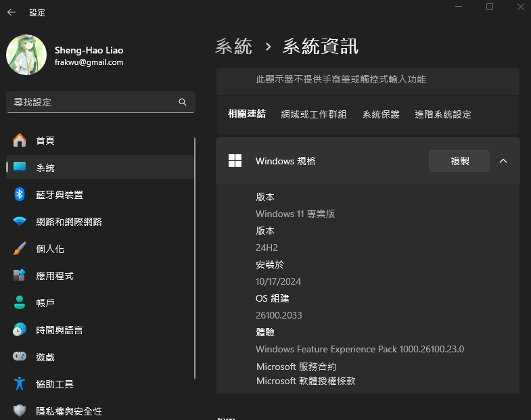The width and height of the screenshot is (531, 420).
Task: Select 隱私權與安全性 in the sidebar
Action: pos(101,411)
